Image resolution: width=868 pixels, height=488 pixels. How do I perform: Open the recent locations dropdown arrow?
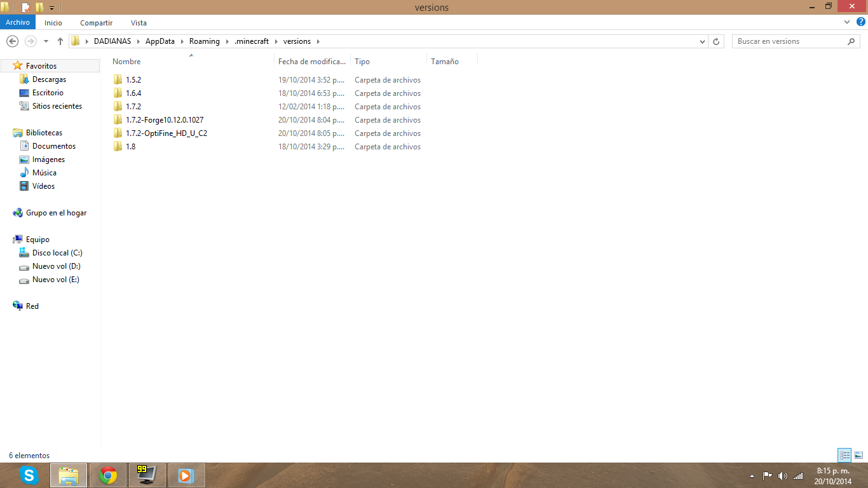46,41
